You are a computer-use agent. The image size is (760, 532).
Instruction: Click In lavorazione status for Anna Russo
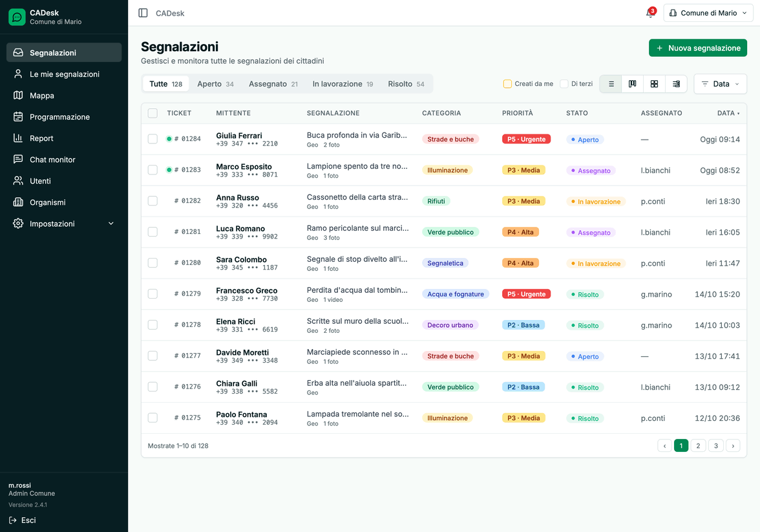(596, 201)
